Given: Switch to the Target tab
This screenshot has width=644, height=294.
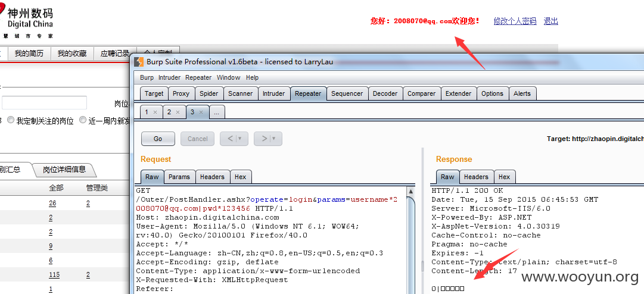Looking at the screenshot, I should [x=154, y=93].
